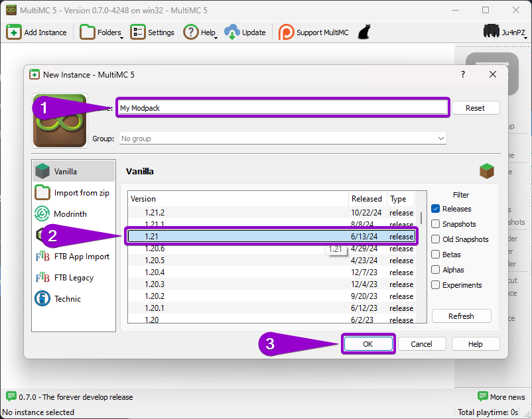Switch to Import from zip

pyautogui.click(x=73, y=192)
